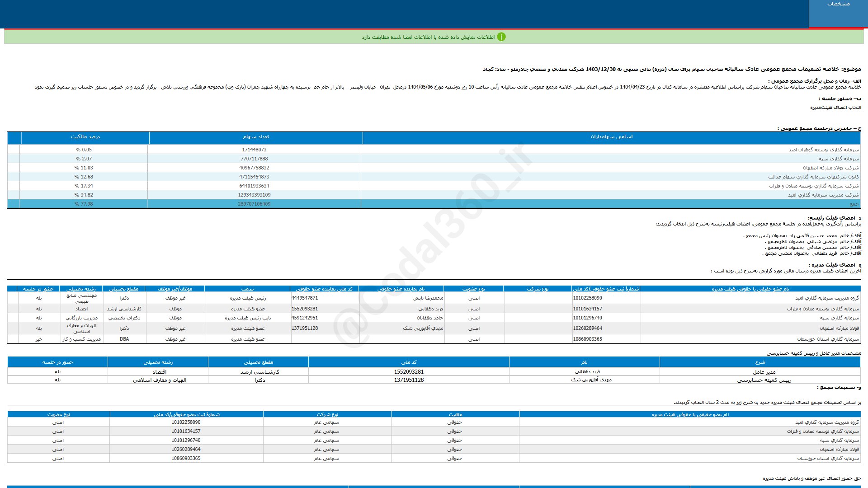Image resolution: width=868 pixels, height=488 pixels.
Task: Select ownership value 34.82 %
Action: 84,195
